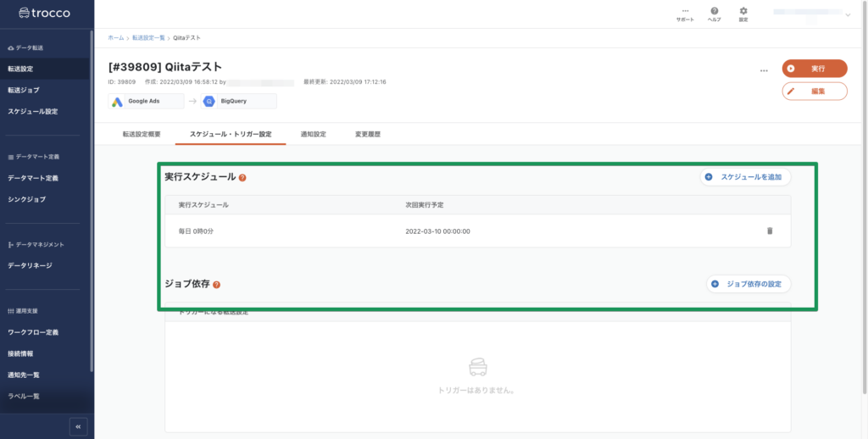
Task: Click the help icon beside ジョブ依存
Action: tap(217, 285)
